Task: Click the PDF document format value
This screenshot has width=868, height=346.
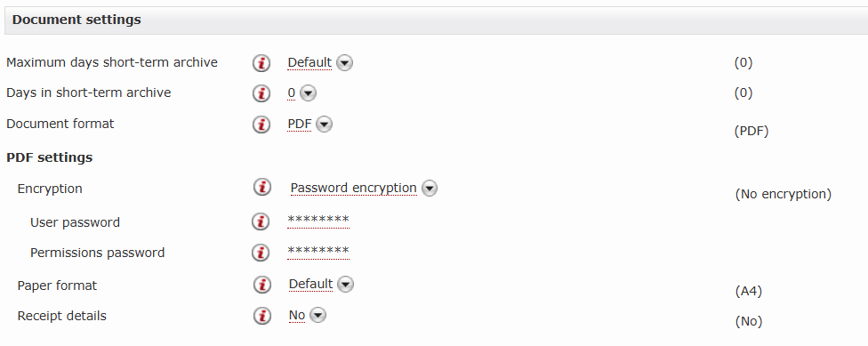Action: coord(300,124)
